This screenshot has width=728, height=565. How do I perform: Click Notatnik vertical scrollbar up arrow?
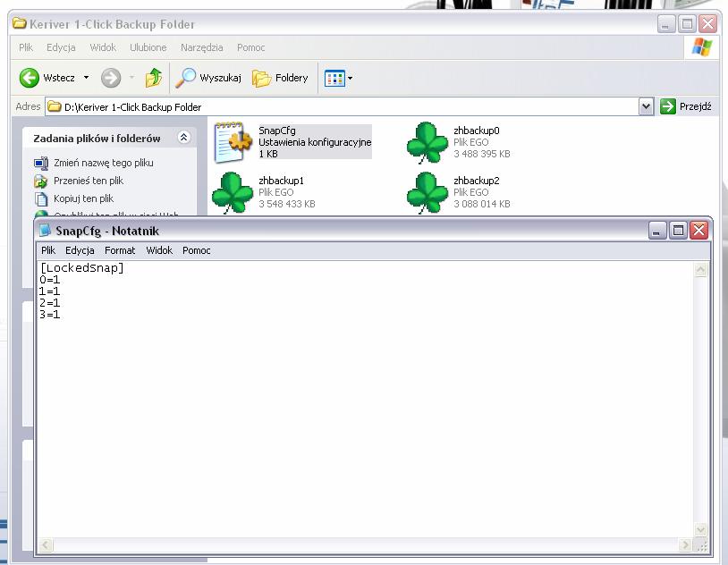[x=700, y=270]
